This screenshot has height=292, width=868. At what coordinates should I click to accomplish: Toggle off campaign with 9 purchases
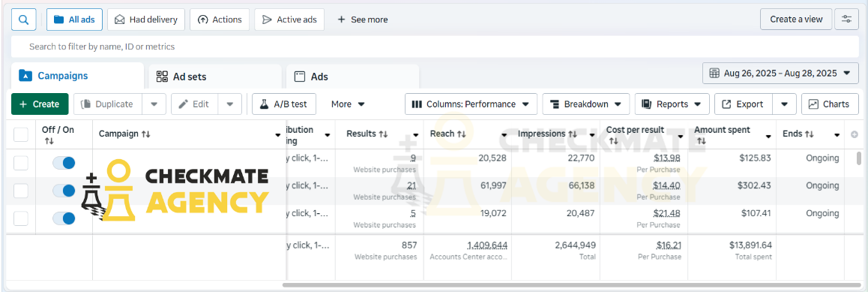pyautogui.click(x=64, y=163)
